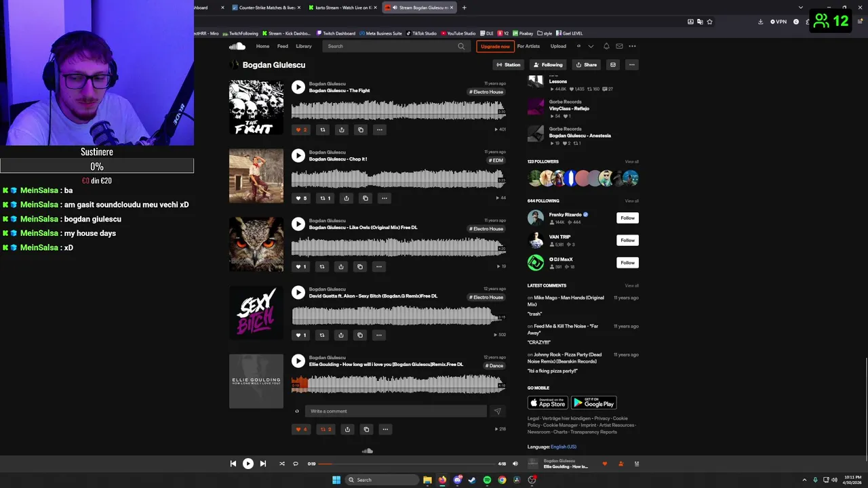Skip to next track in player bar
The width and height of the screenshot is (868, 488).
[x=263, y=464]
